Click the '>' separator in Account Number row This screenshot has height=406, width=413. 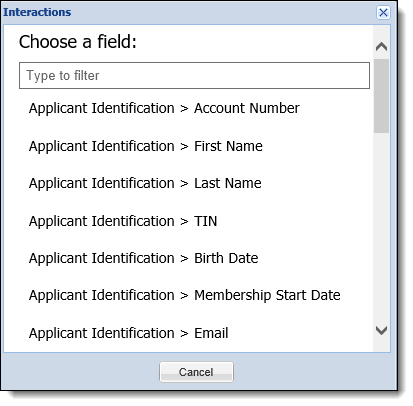184,109
